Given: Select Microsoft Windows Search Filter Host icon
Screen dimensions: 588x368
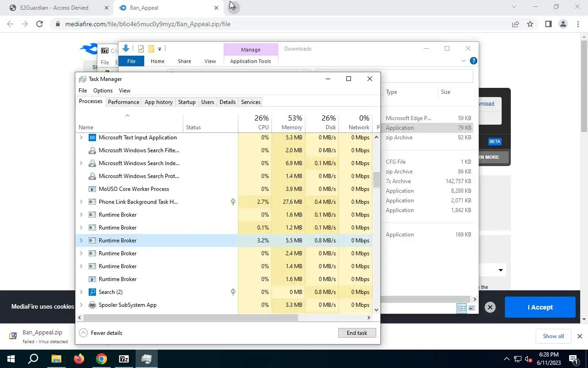Looking at the screenshot, I should point(92,150).
